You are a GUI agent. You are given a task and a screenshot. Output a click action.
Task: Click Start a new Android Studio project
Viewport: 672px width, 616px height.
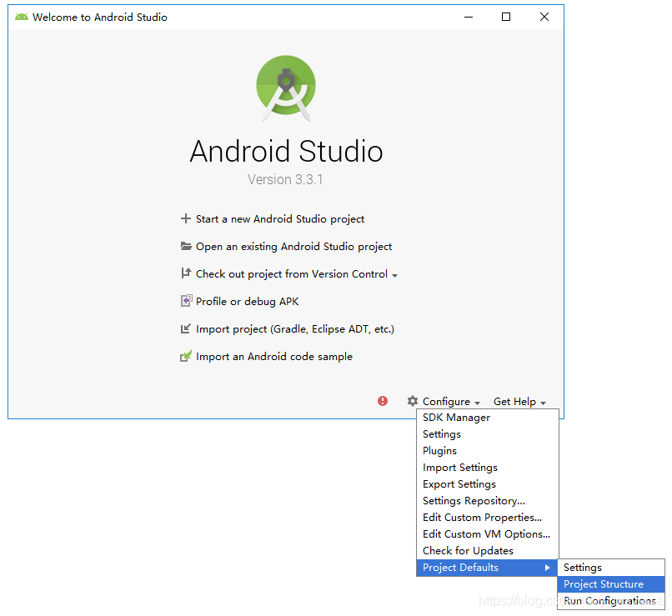279,219
